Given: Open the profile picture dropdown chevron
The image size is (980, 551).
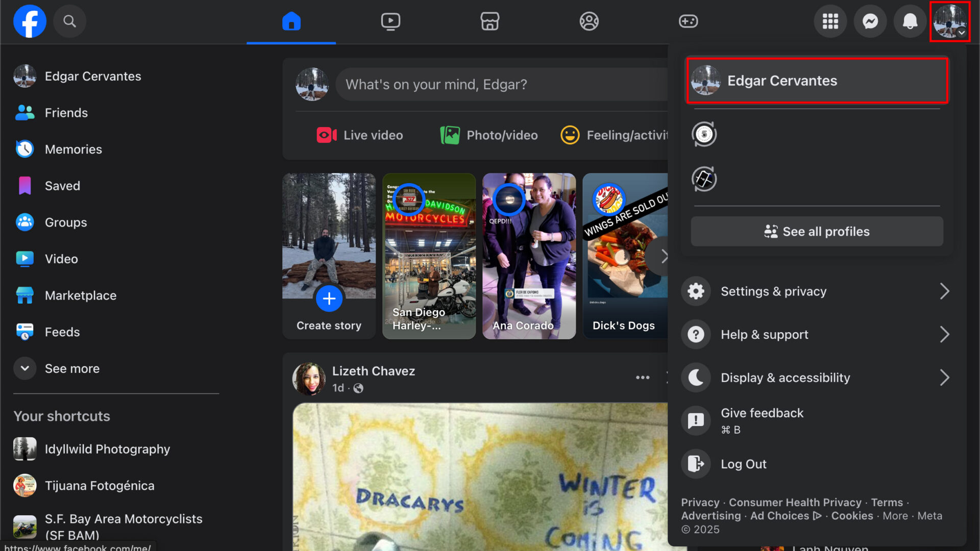Looking at the screenshot, I should (963, 32).
